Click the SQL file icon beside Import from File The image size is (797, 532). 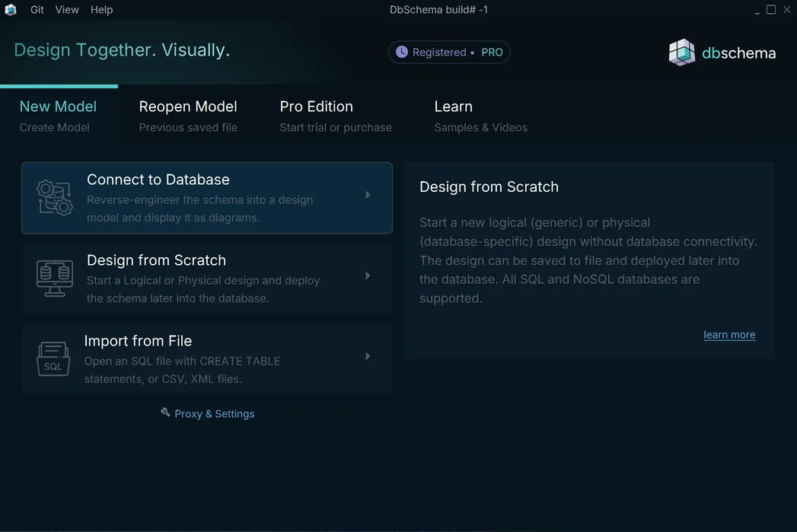click(53, 359)
